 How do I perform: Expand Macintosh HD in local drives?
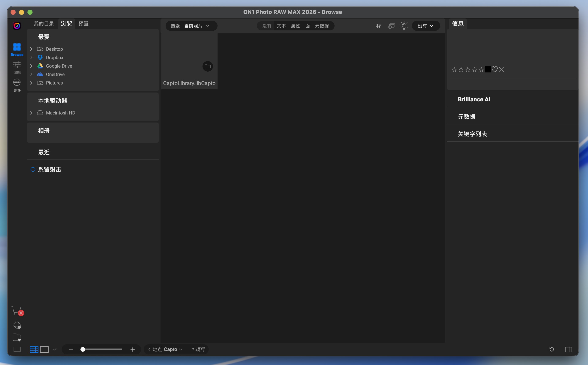click(31, 113)
